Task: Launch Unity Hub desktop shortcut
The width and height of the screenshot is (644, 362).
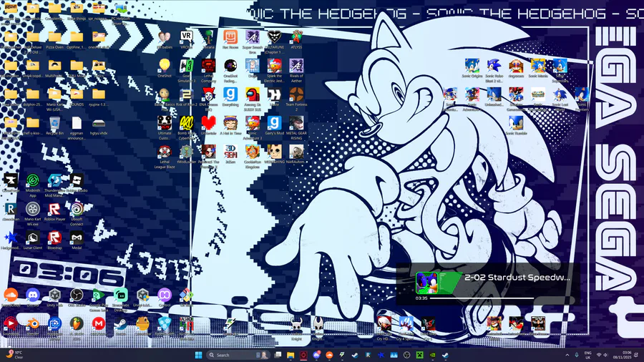Action: click(x=54, y=297)
